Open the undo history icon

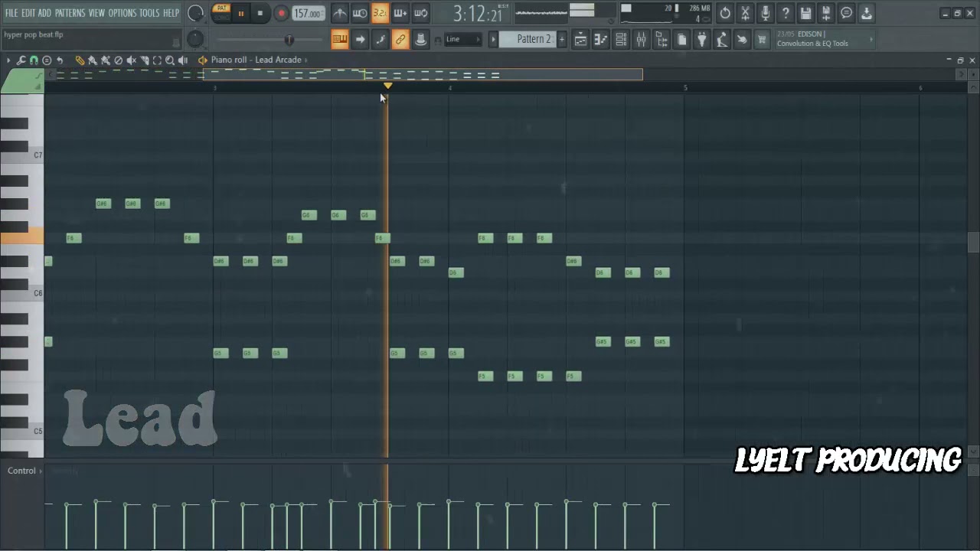[x=725, y=13]
